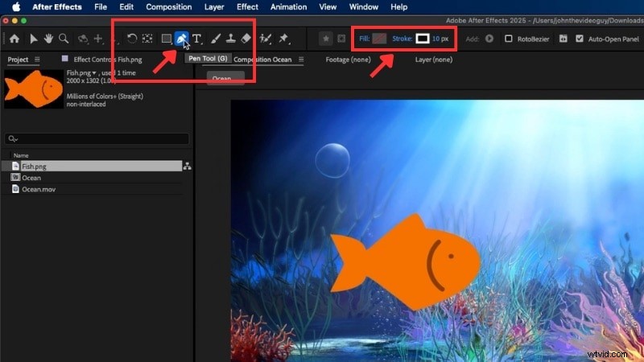Viewport: 644px width, 362px height.
Task: Click the Fill color swatch
Action: coord(379,39)
